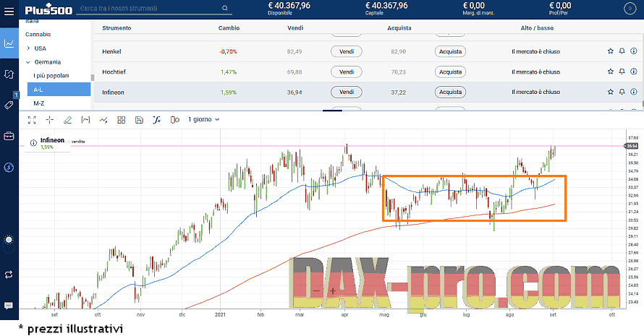Select the Trade chart sidebar icon
The height and width of the screenshot is (336, 644).
pos(9,43)
